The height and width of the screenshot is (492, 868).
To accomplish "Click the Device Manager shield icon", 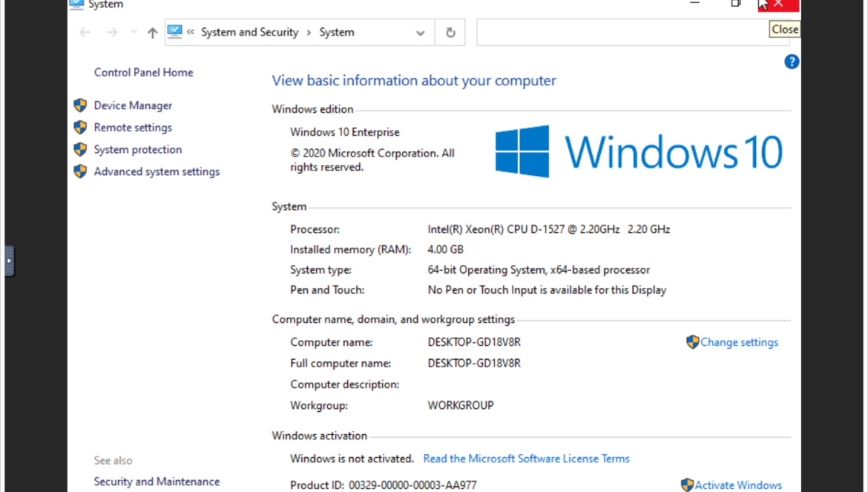I will point(80,105).
